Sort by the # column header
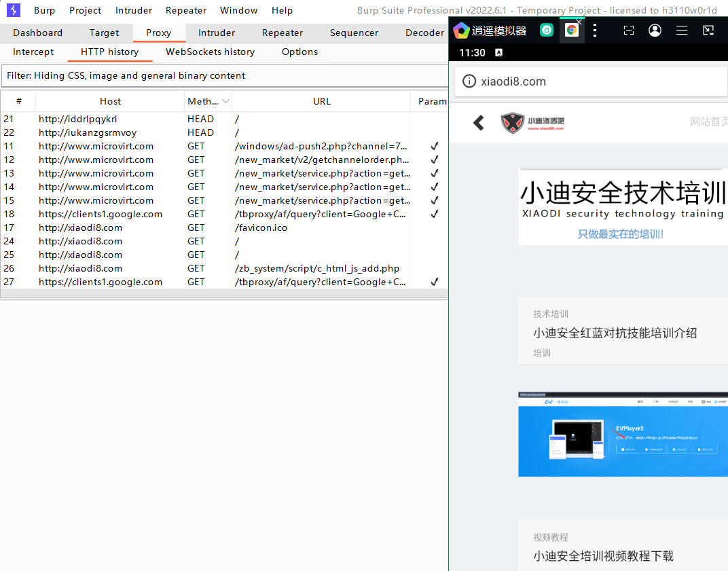Viewport: 728px width, 571px height. coord(18,101)
